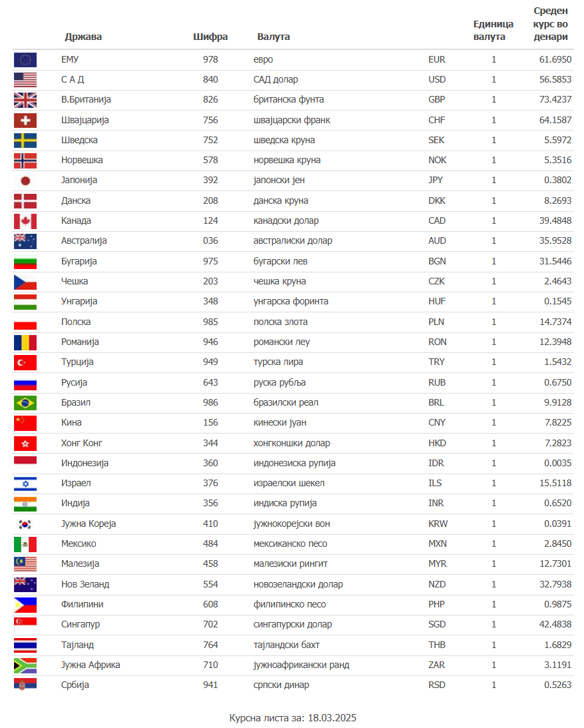This screenshot has height=728, width=584.
Task: Click the USD exchange rate 56.5853
Action: tap(555, 80)
